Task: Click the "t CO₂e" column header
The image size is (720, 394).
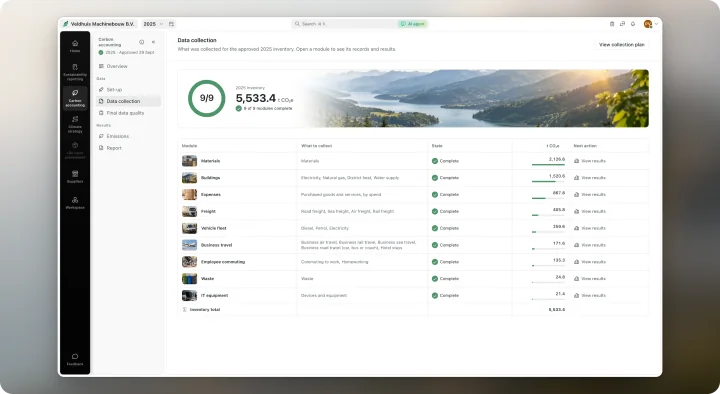Action: coord(553,146)
